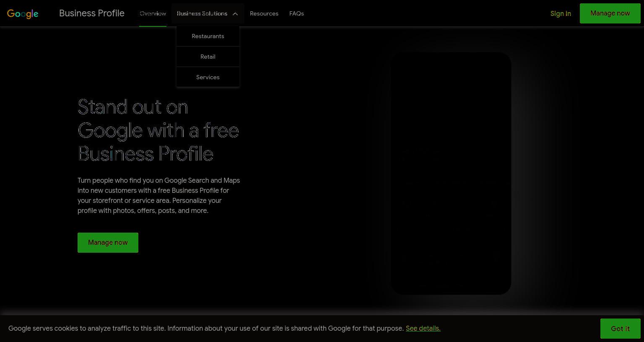Click the chevron next to Business Solutions
This screenshot has height=342, width=644.
235,14
